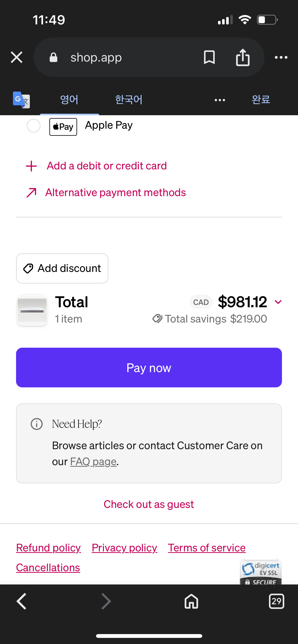
Task: Click the Add discount button
Action: point(62,268)
